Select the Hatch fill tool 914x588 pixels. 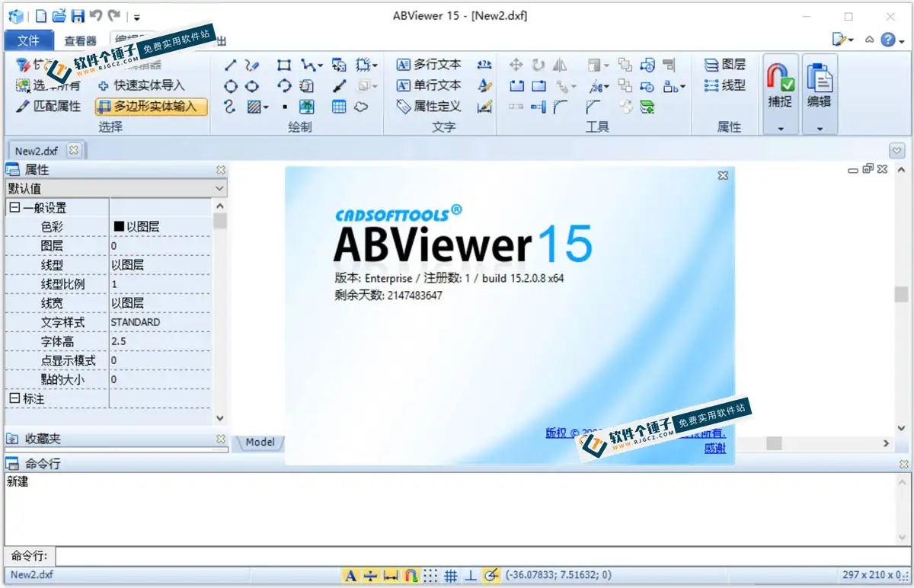click(253, 107)
